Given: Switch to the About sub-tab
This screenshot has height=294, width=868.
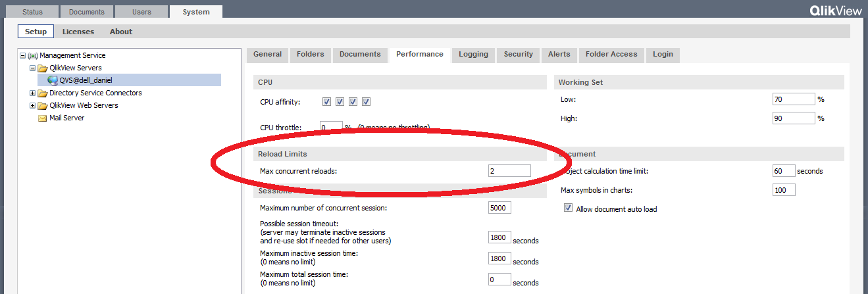Looking at the screenshot, I should tap(121, 32).
